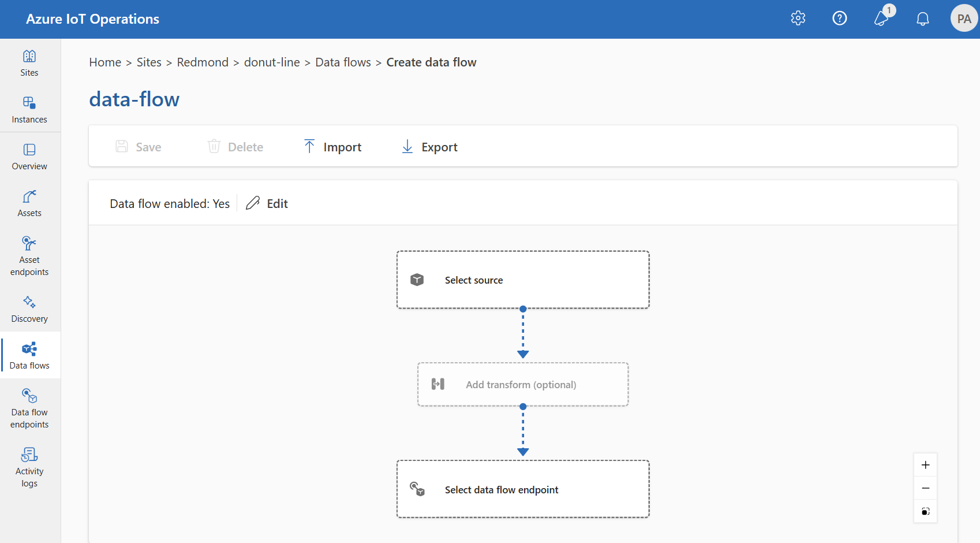This screenshot has width=980, height=543.
Task: Switch to the Overview section
Action: pyautogui.click(x=29, y=156)
